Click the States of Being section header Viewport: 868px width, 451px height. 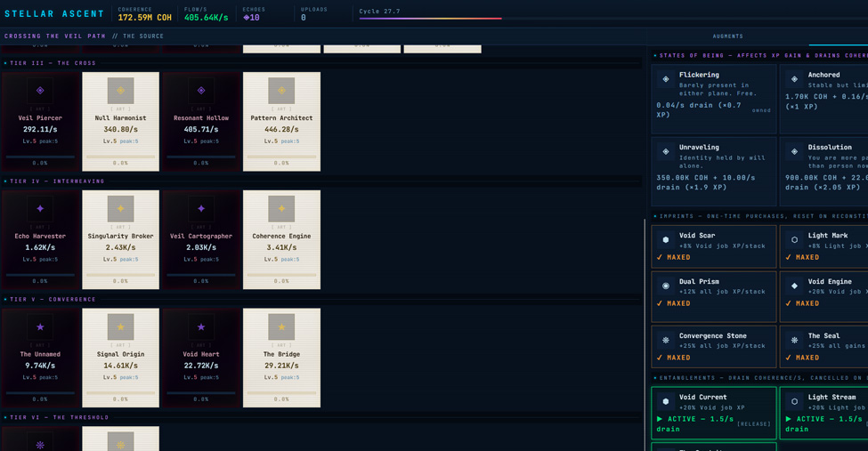(761, 55)
